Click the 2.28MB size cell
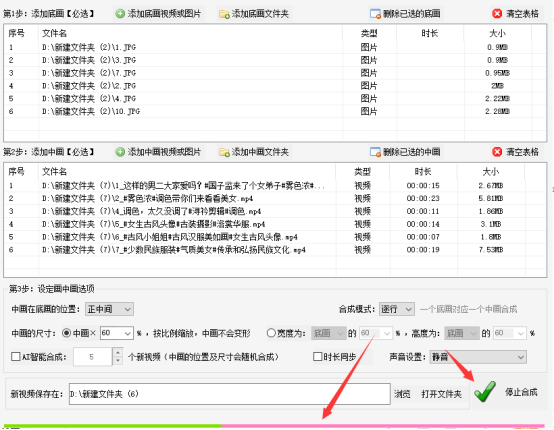 pos(497,111)
